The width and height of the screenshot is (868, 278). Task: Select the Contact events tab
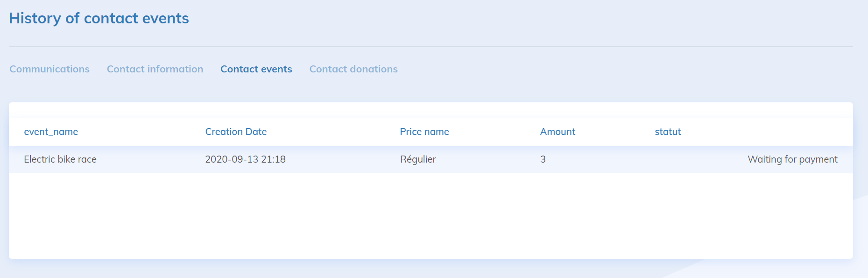tap(256, 69)
